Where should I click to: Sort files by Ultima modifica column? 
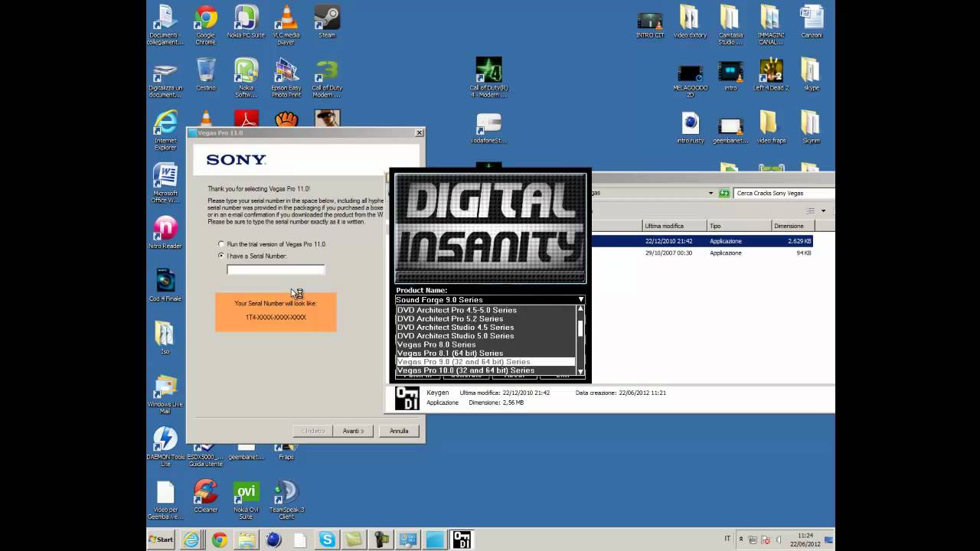point(674,226)
